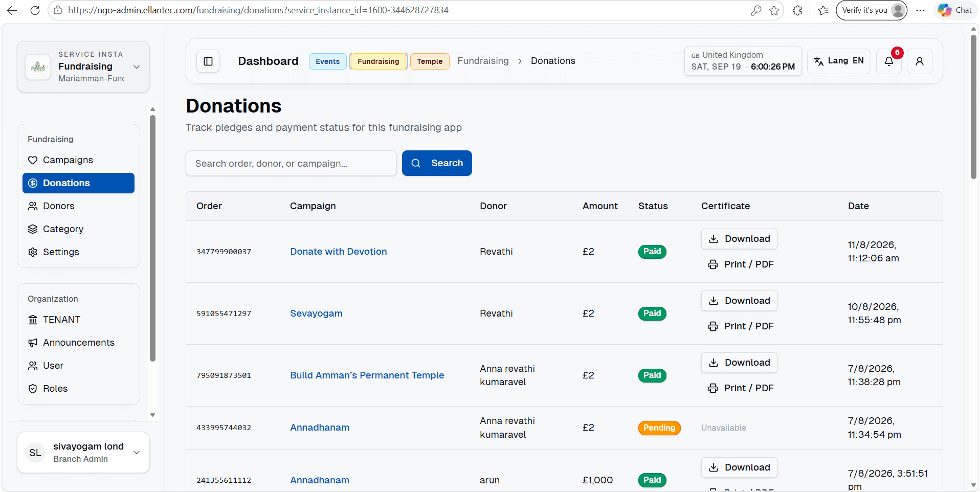Screen dimensions: 980x492
Task: Open Category in the sidebar
Action: click(x=78, y=229)
